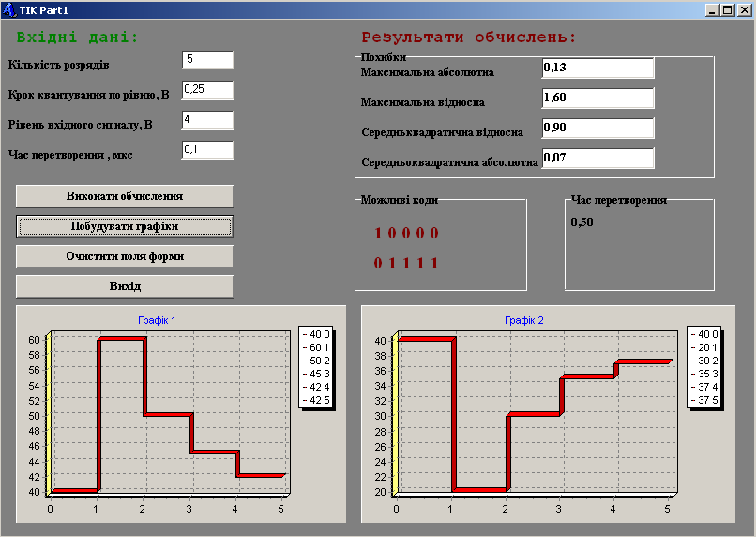
Task: Click the 'Графік 2' chart title
Action: point(524,320)
